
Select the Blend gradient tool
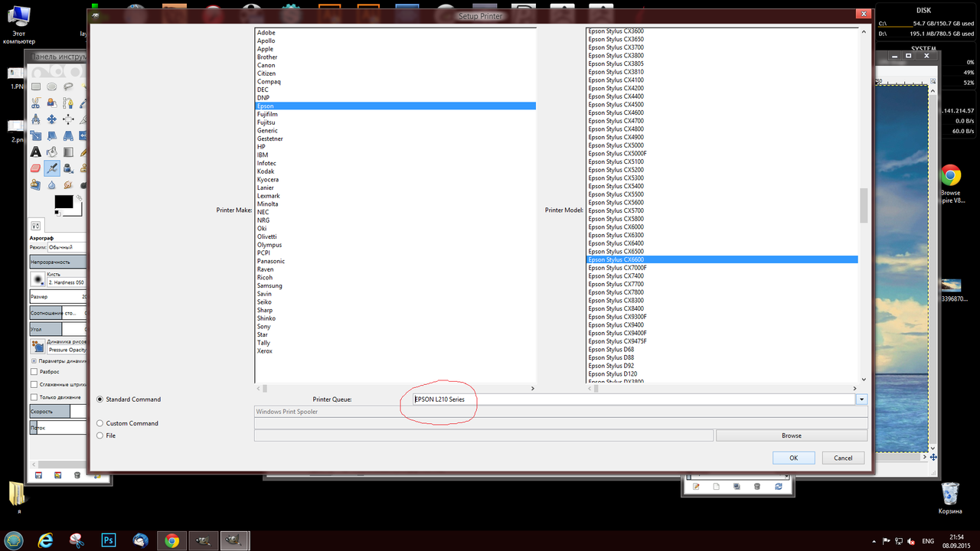(68, 152)
